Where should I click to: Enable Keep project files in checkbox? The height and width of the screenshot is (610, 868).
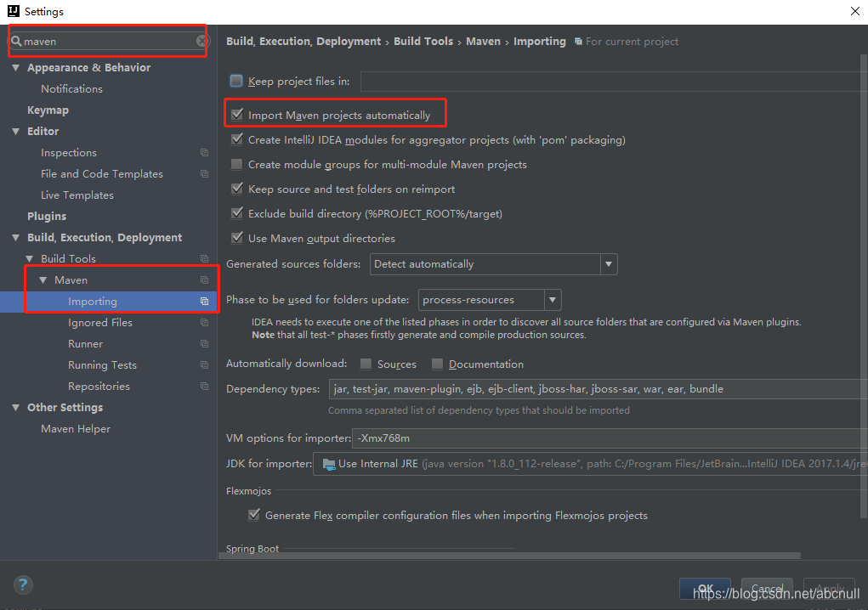click(236, 82)
